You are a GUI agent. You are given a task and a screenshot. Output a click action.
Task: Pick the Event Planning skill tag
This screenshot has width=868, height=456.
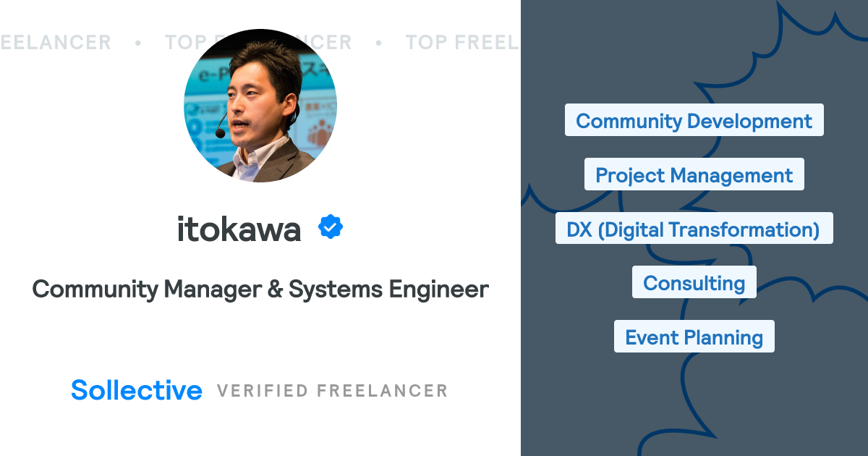(x=694, y=337)
